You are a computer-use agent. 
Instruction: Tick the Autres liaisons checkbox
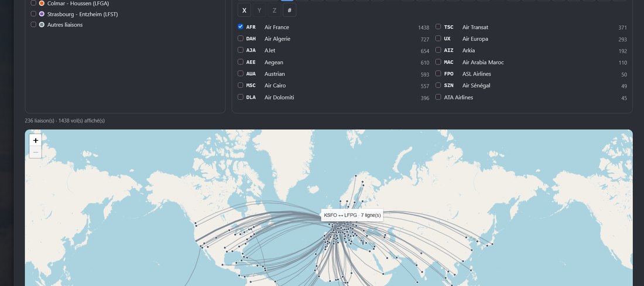[34, 24]
